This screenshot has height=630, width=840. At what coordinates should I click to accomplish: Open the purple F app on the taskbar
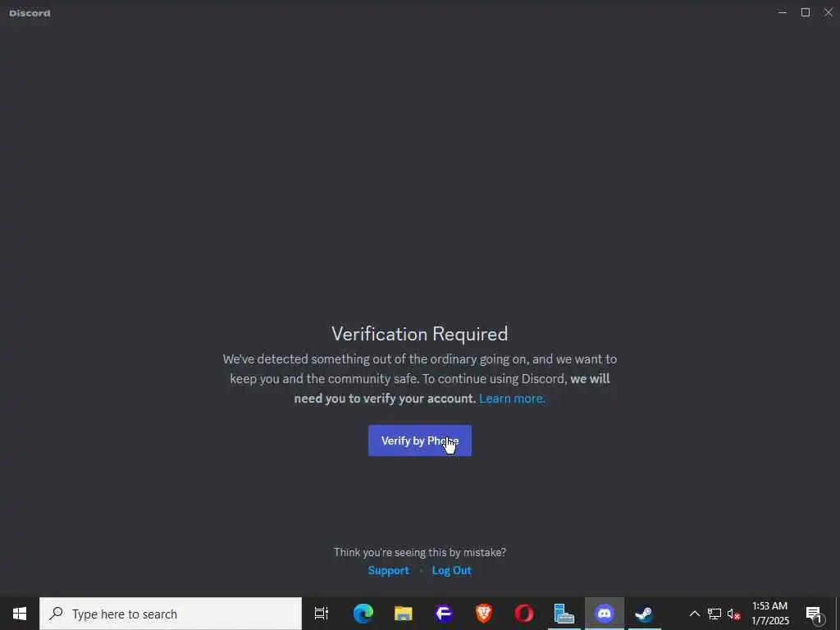point(443,614)
